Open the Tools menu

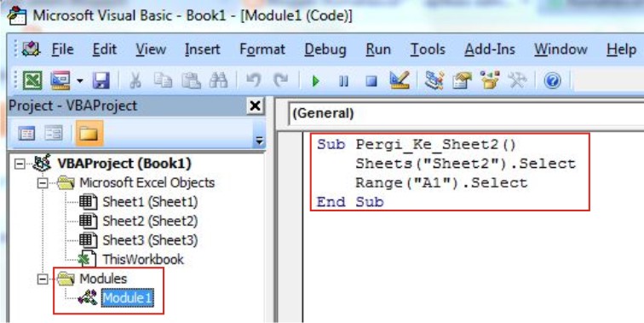(428, 49)
